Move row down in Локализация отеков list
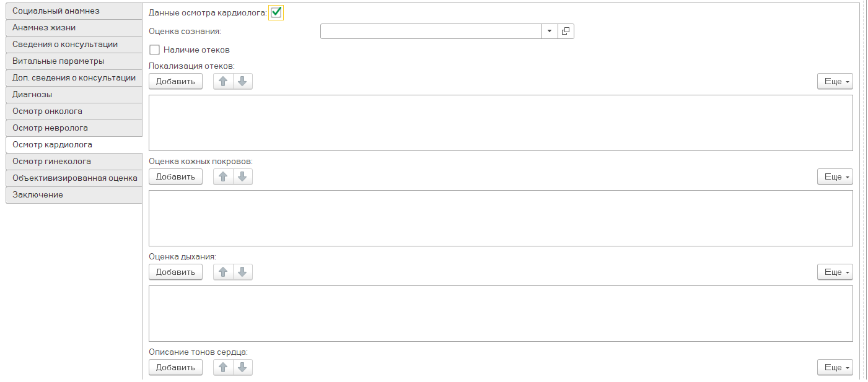 pyautogui.click(x=243, y=82)
